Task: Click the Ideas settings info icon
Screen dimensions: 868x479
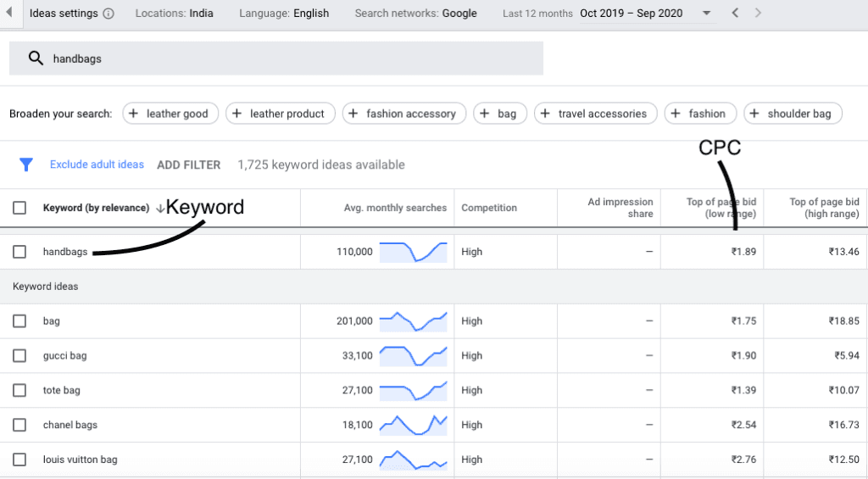Action: 108,14
